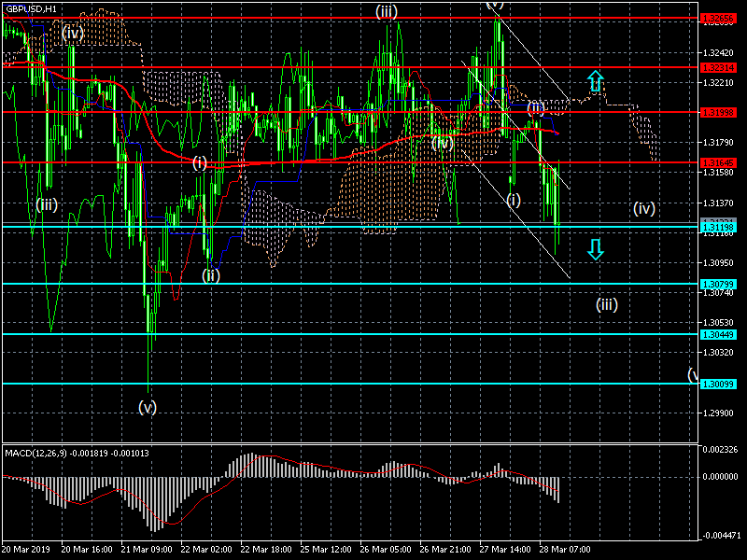The width and height of the screenshot is (747, 560).
Task: Select the 1.30449 cyan price label
Action: click(x=722, y=334)
